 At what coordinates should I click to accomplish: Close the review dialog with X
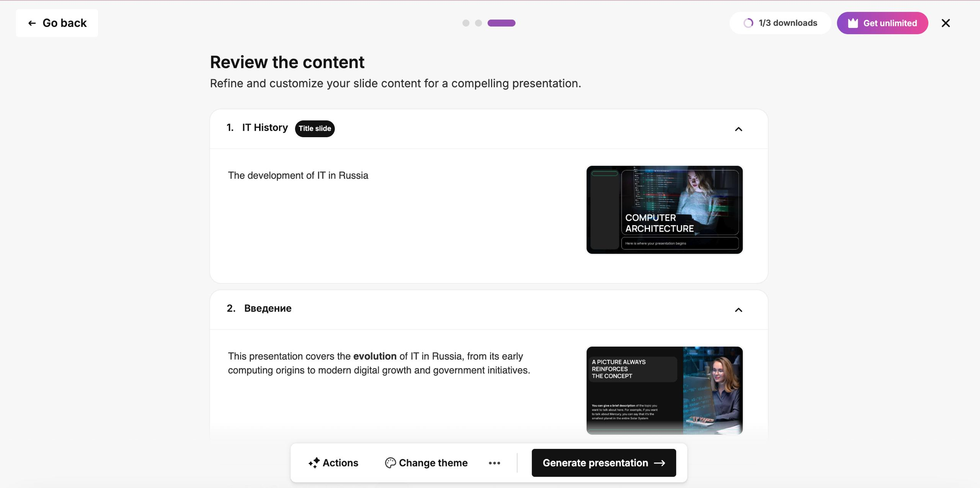[945, 23]
